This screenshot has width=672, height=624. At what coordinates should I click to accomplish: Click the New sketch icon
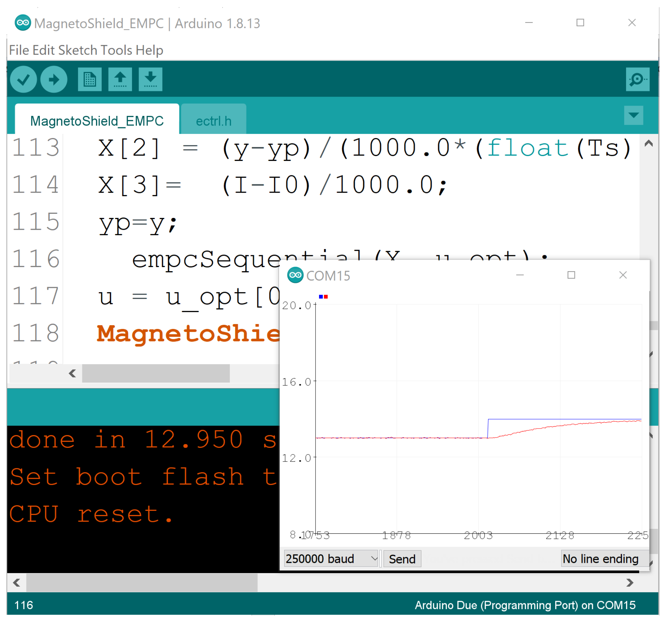click(90, 80)
